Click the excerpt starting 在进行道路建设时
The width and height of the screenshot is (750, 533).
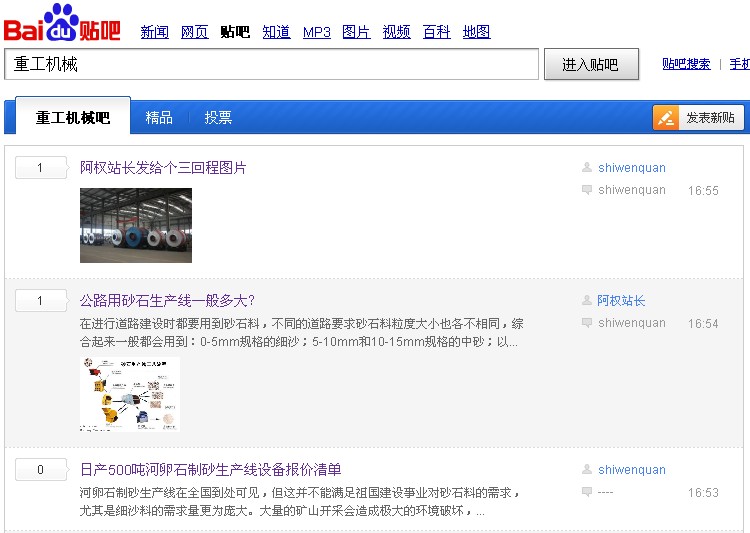click(x=301, y=333)
